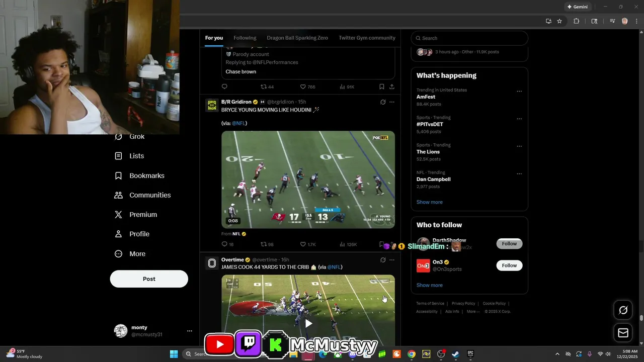
Task: View analytics of the 126K views post
Action: [348, 244]
